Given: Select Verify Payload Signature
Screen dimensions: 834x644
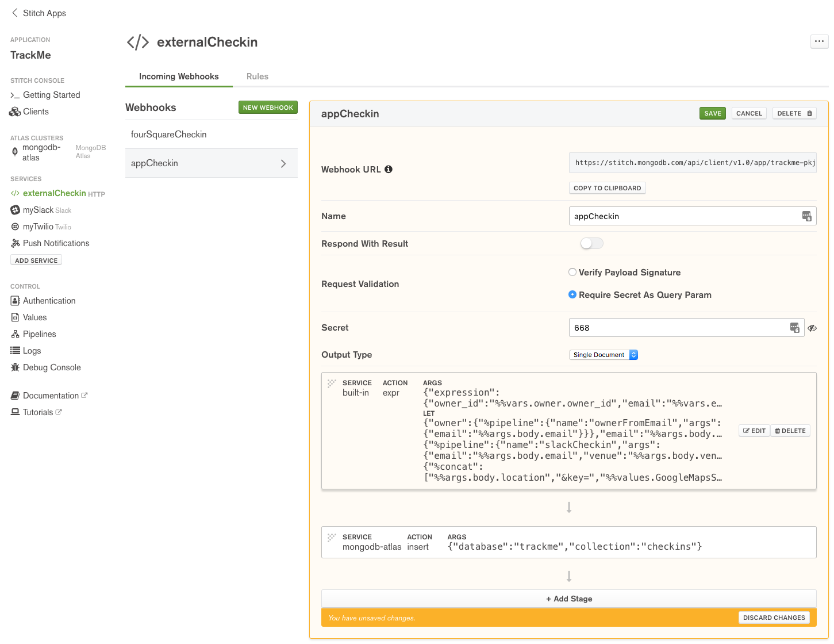Looking at the screenshot, I should (572, 272).
